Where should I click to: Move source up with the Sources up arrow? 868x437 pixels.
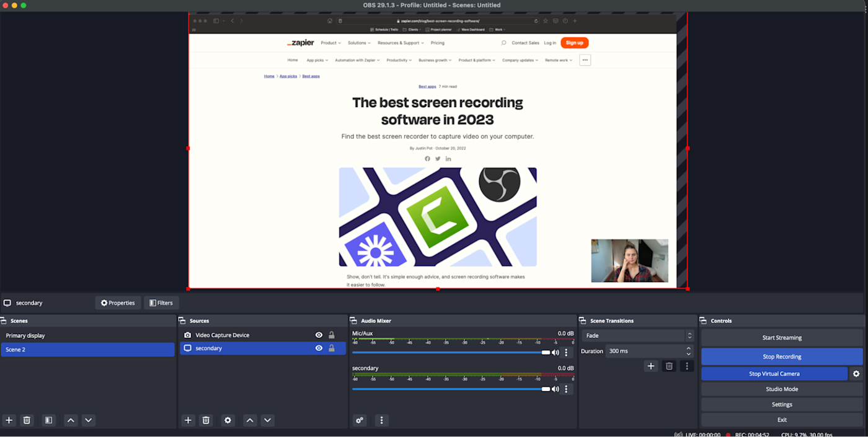[250, 420]
